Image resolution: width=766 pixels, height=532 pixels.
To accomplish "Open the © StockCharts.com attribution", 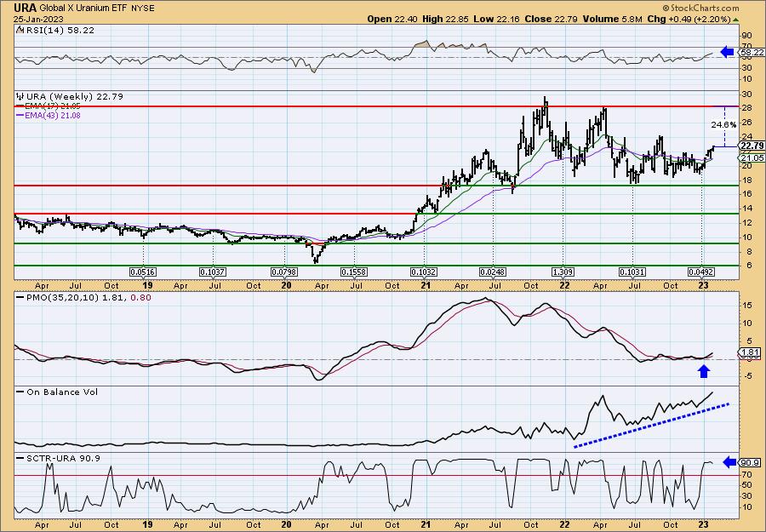I will pos(701,8).
